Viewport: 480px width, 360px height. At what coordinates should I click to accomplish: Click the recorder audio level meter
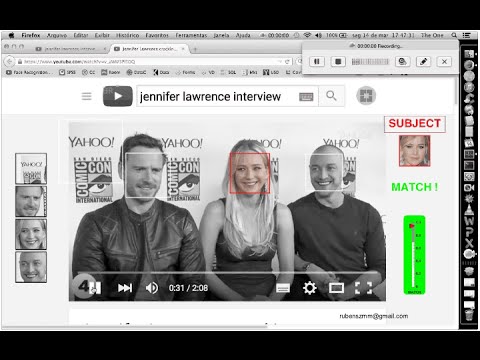tap(370, 62)
